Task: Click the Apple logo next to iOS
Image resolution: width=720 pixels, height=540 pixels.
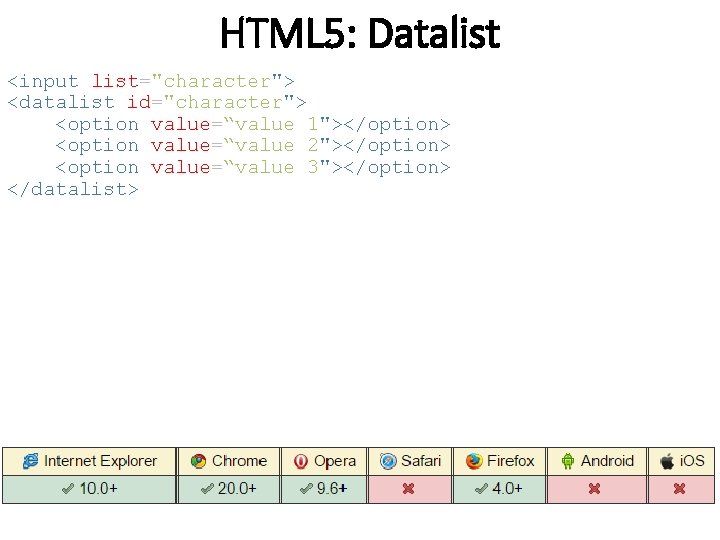Action: 667,461
